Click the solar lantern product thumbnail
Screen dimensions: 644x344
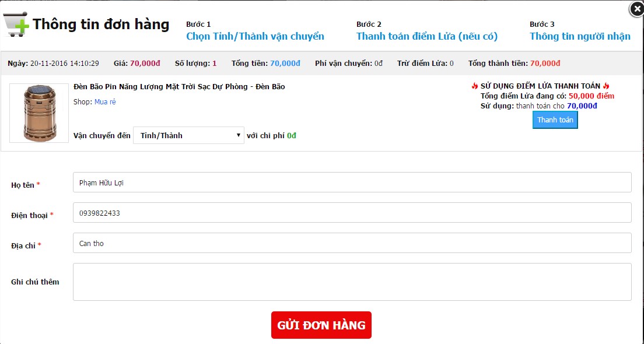tap(39, 113)
